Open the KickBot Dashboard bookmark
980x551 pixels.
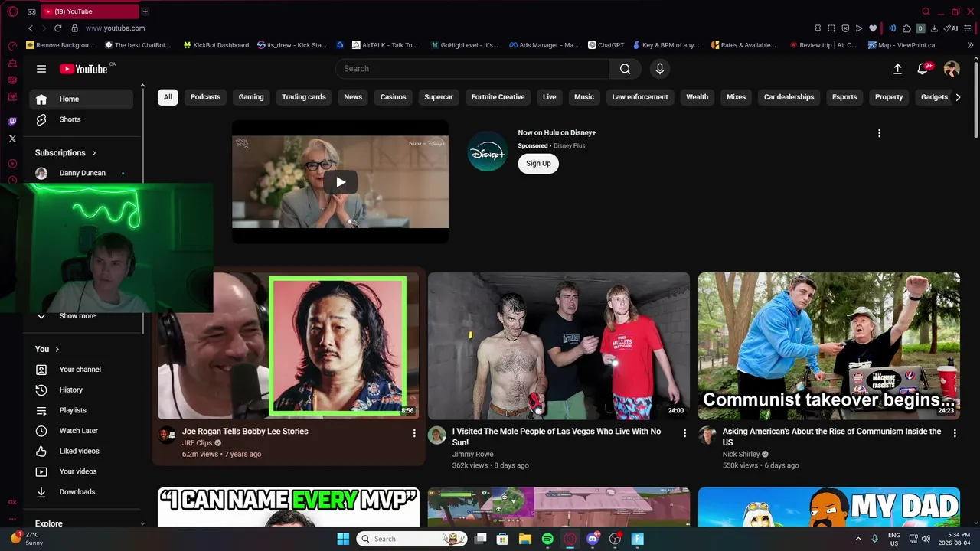[x=216, y=45]
